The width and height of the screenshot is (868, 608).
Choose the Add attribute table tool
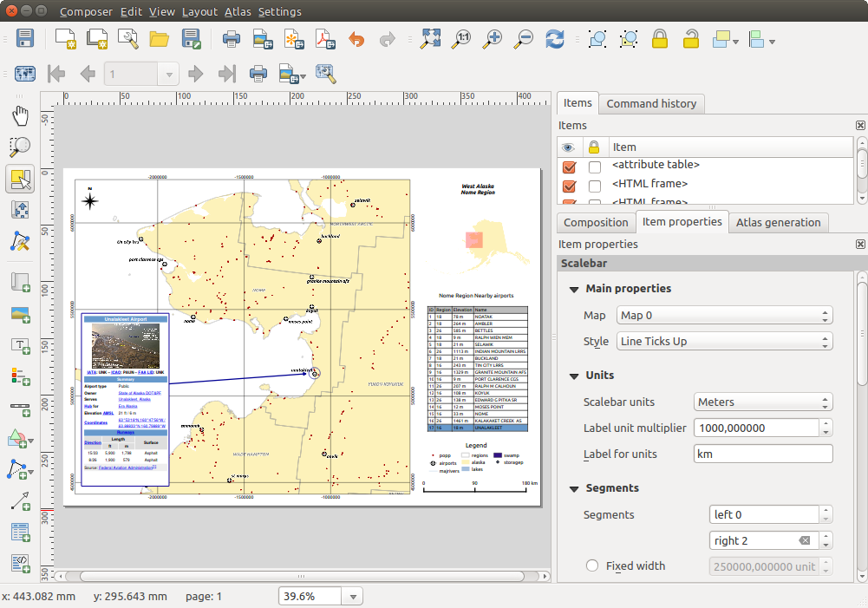tap(20, 532)
